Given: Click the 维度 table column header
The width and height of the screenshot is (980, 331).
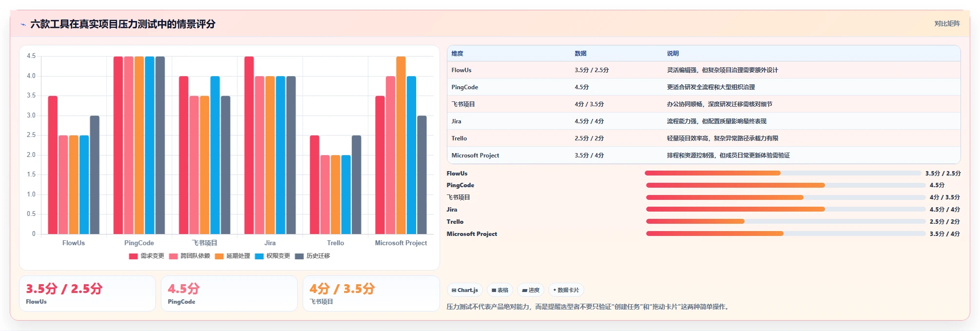Looking at the screenshot, I should click(457, 54).
